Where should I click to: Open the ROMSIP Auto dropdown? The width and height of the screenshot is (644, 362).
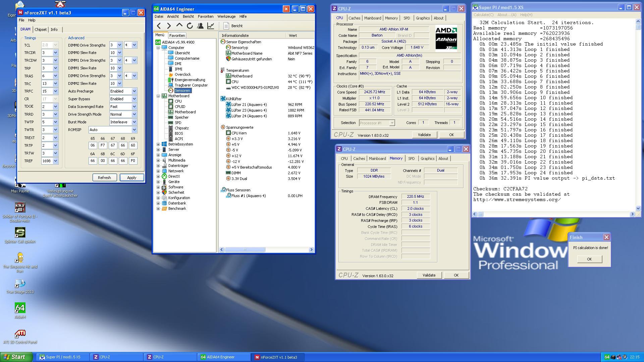tap(134, 130)
